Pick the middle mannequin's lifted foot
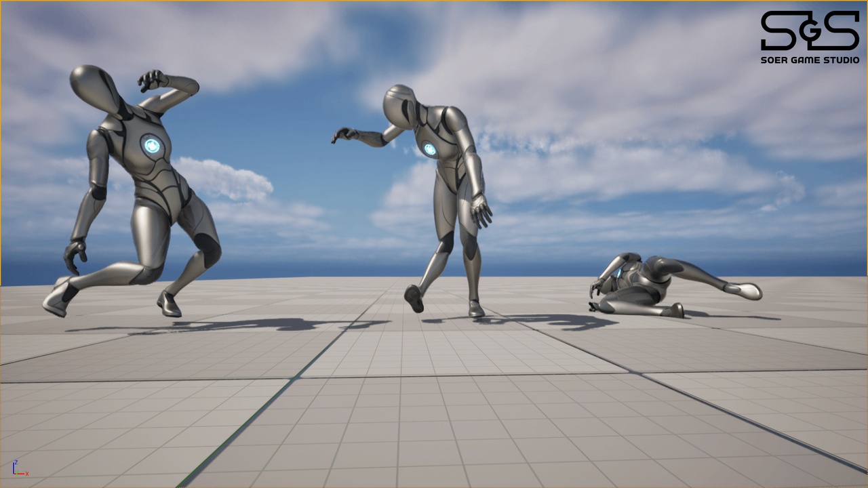This screenshot has height=488, width=868. [x=414, y=298]
